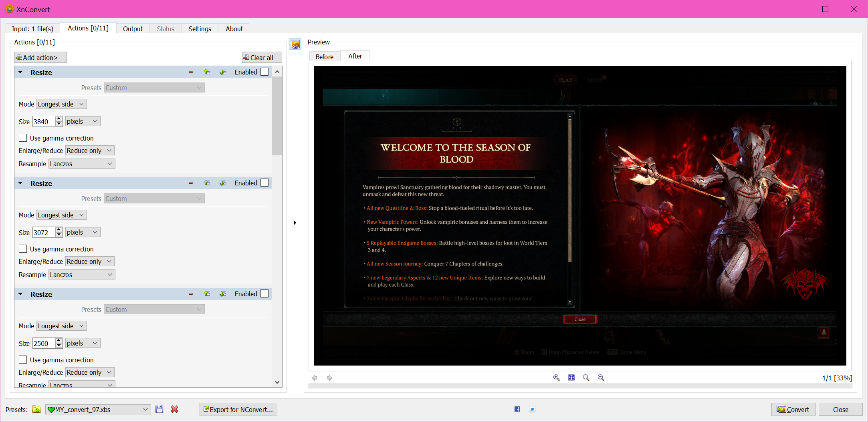Click the zoom in magnifier below preview
The image size is (868, 422).
point(556,378)
